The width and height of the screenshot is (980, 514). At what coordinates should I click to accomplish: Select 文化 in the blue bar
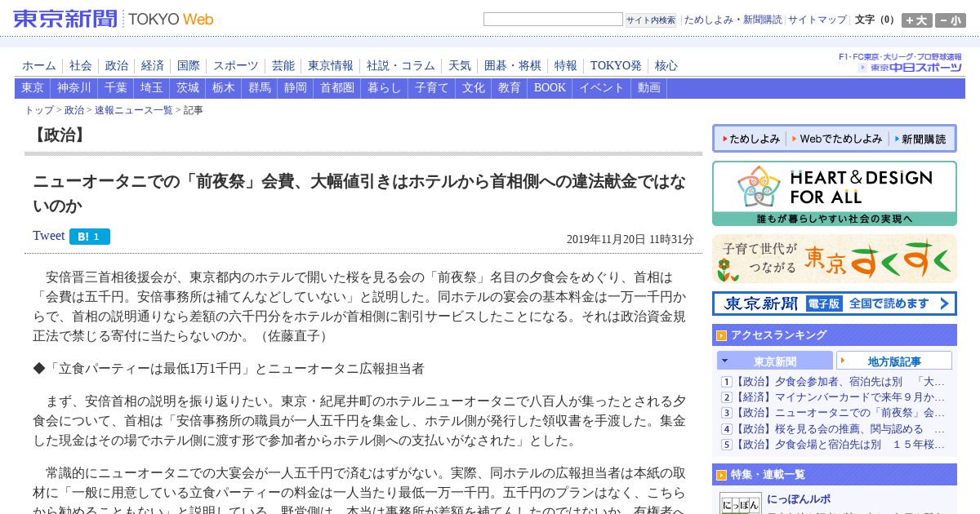pos(474,88)
